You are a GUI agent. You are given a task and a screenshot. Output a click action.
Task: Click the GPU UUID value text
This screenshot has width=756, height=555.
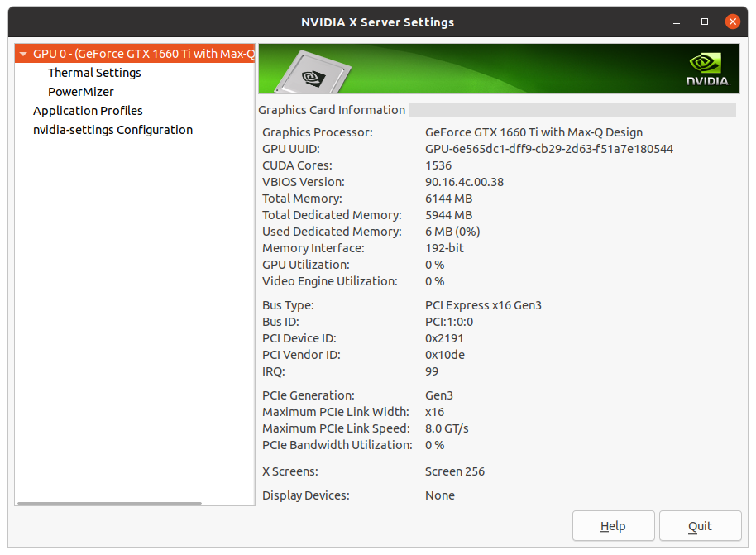point(548,149)
